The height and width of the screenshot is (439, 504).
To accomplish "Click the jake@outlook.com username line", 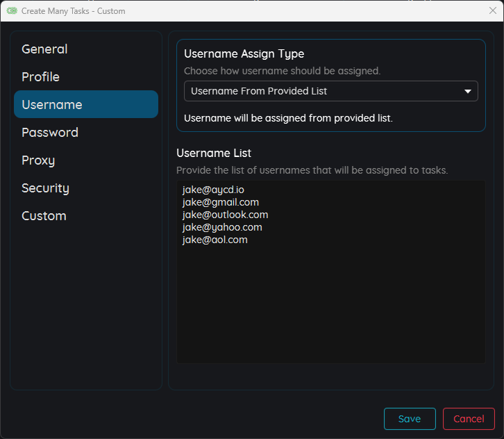I will [225, 215].
